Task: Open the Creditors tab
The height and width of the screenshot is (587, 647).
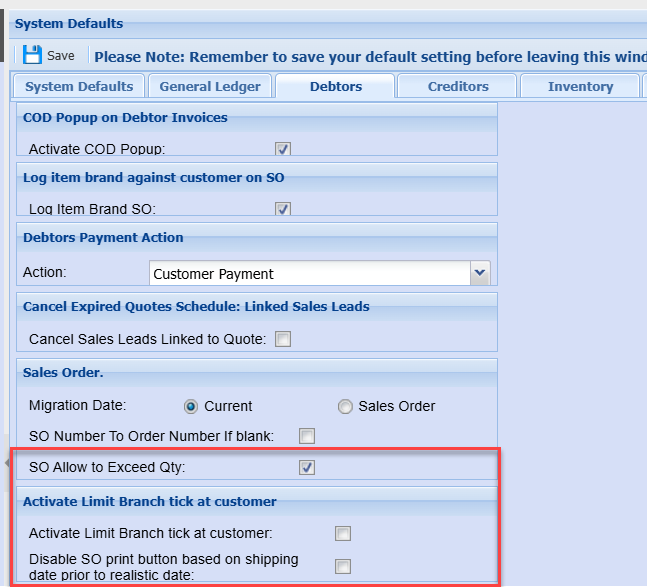Action: click(x=458, y=86)
